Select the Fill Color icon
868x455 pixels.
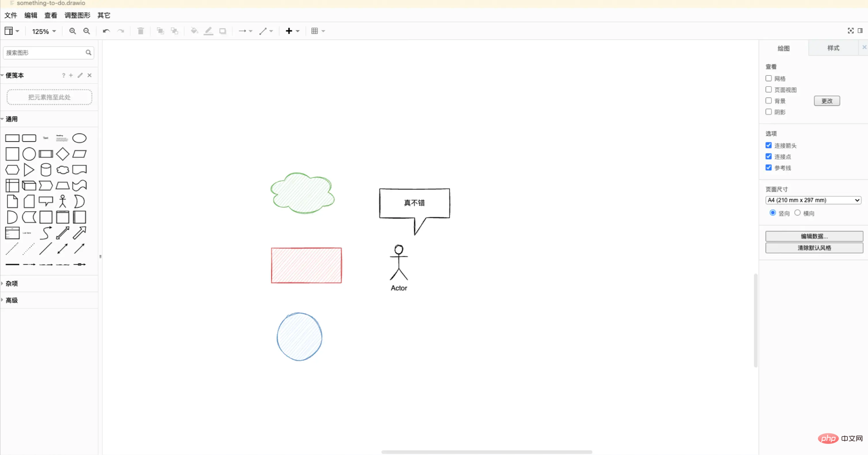(194, 31)
